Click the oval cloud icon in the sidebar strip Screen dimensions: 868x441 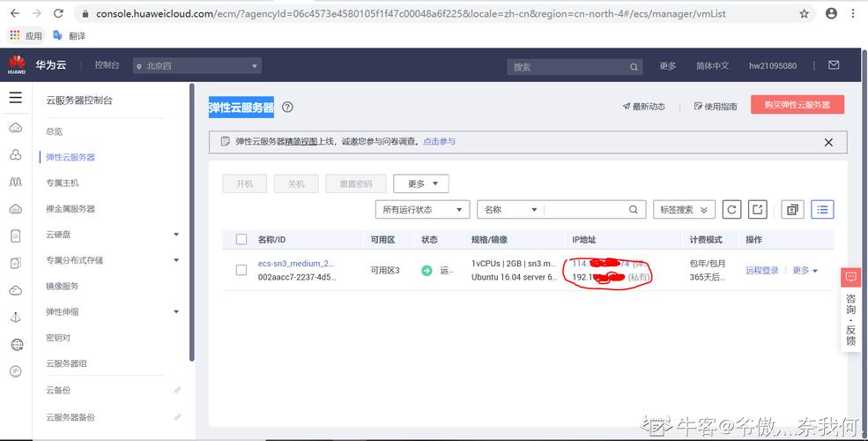click(16, 209)
